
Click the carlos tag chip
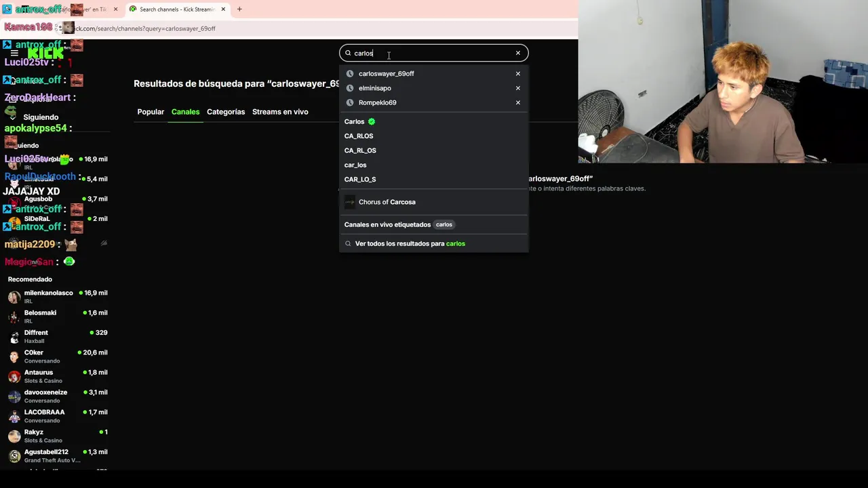tap(444, 224)
